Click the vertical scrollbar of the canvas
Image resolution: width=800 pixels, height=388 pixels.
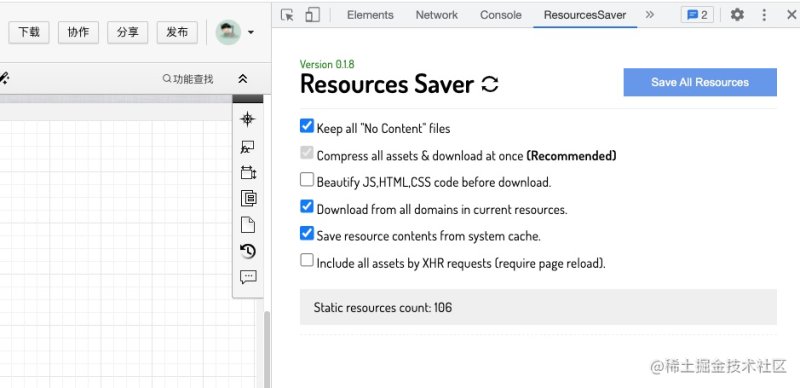pos(266,350)
